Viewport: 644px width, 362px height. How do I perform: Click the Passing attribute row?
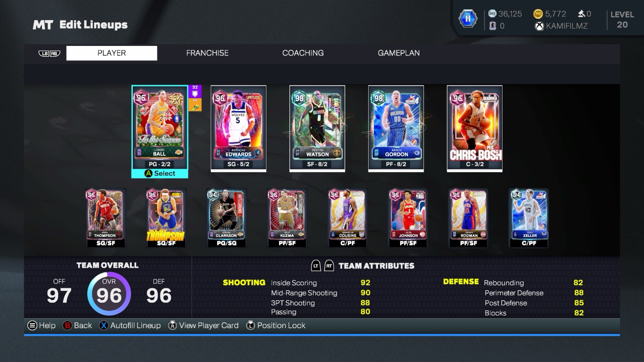(321, 312)
